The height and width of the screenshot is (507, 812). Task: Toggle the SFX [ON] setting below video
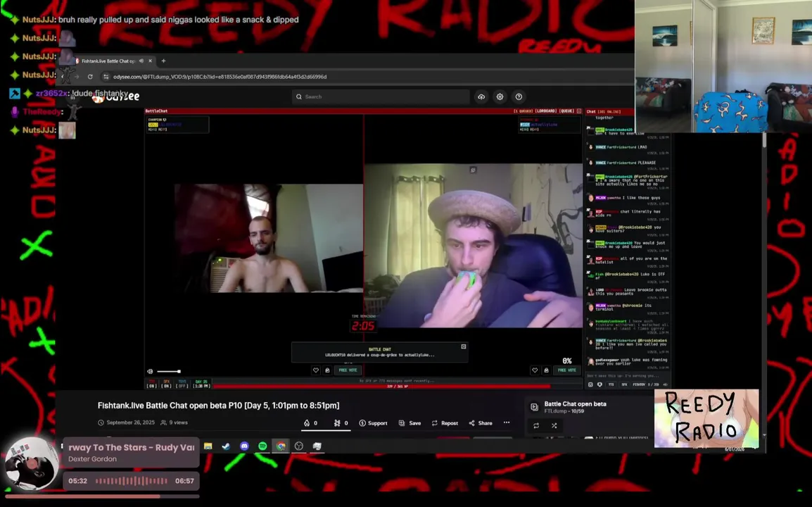(166, 384)
